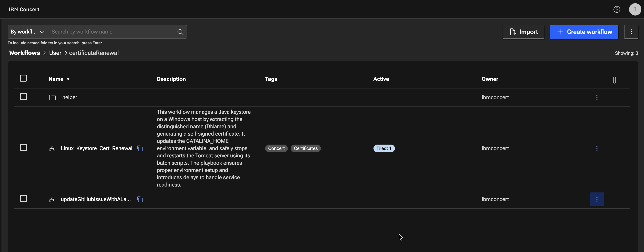
Task: Copy Linux_Keystore_Cert_Renewal workflow name icon
Action: [140, 148]
